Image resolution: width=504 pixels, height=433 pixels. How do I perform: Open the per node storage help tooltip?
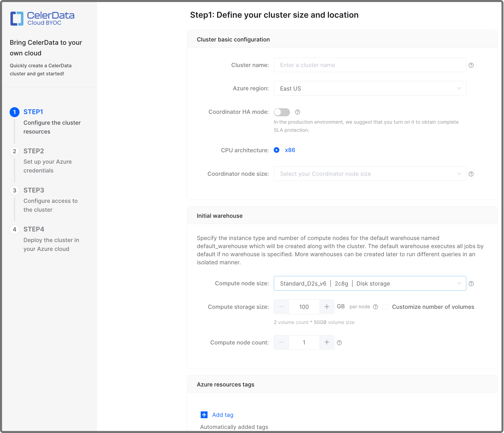click(375, 307)
